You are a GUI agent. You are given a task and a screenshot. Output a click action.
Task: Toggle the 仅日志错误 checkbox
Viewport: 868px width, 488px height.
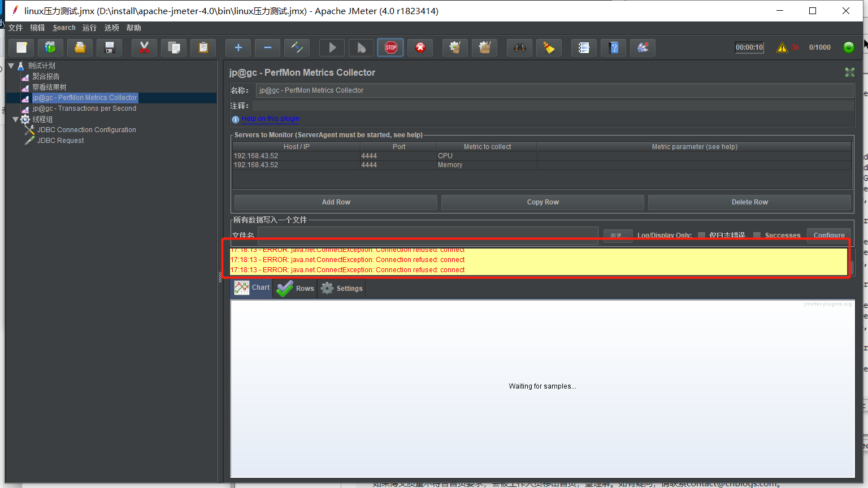click(x=701, y=235)
